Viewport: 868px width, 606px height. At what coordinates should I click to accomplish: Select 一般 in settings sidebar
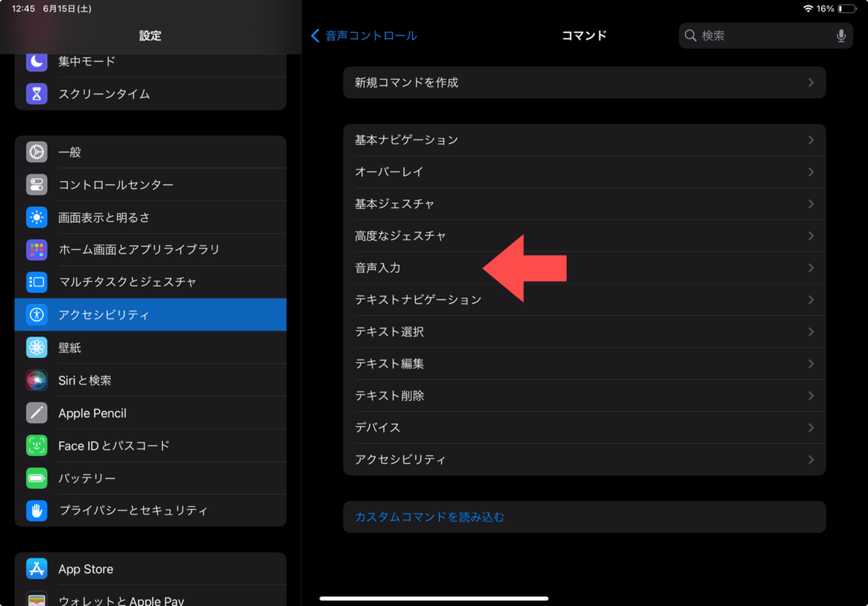coord(150,152)
